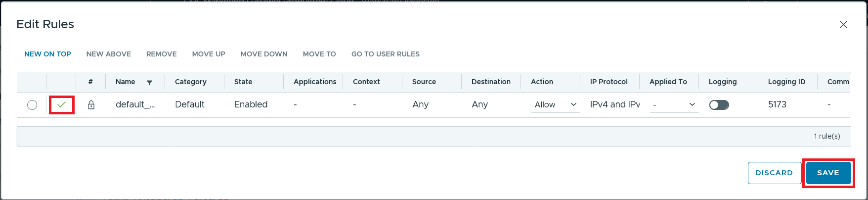The height and width of the screenshot is (200, 868).
Task: Toggle Logging switch for default rule
Action: click(719, 105)
